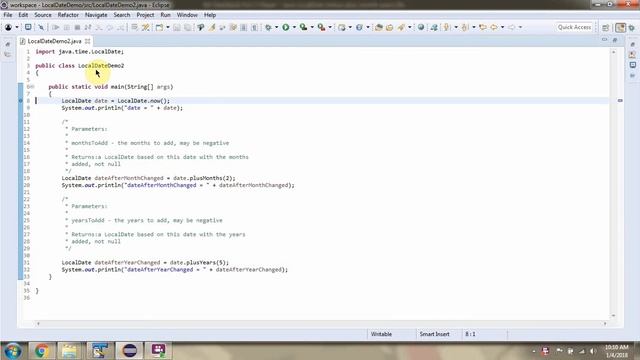This screenshot has width=640, height=360.
Task: Expand the External Tools dropdown arrow
Action: click(330, 27)
